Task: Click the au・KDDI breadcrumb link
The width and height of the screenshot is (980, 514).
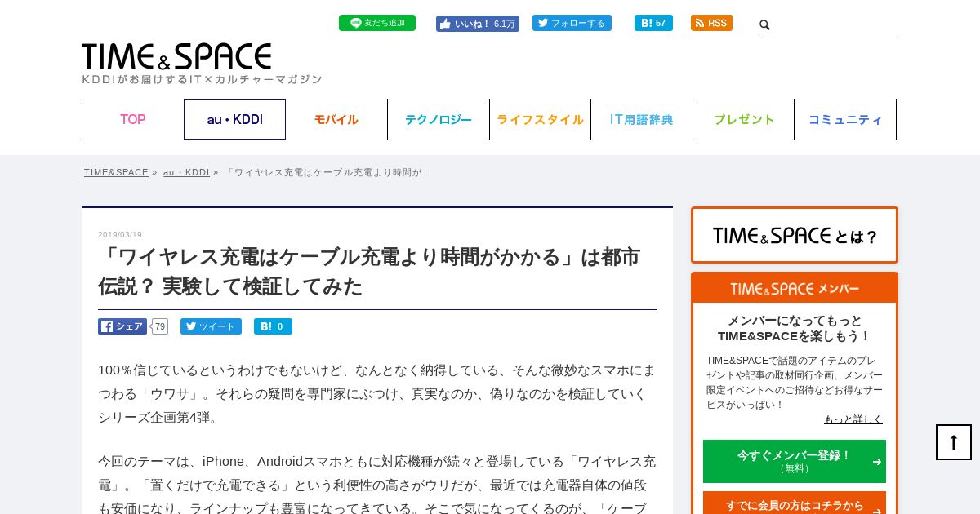Action: [x=186, y=172]
